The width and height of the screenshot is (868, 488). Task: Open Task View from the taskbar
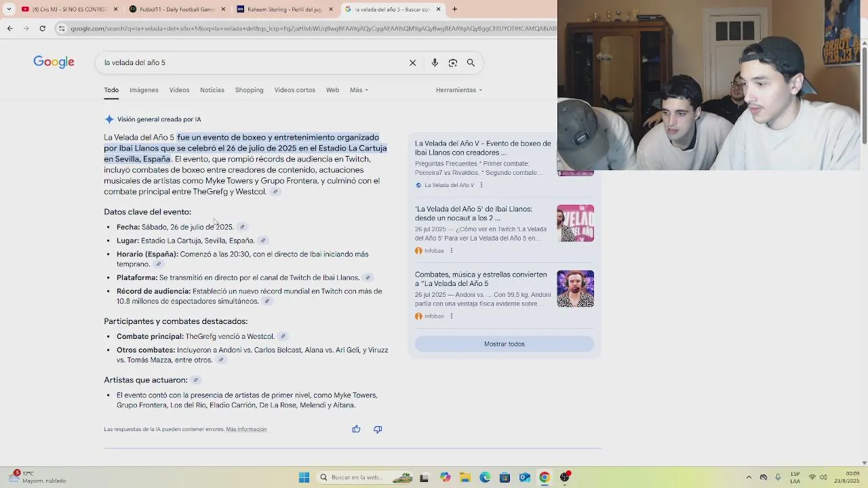424,478
